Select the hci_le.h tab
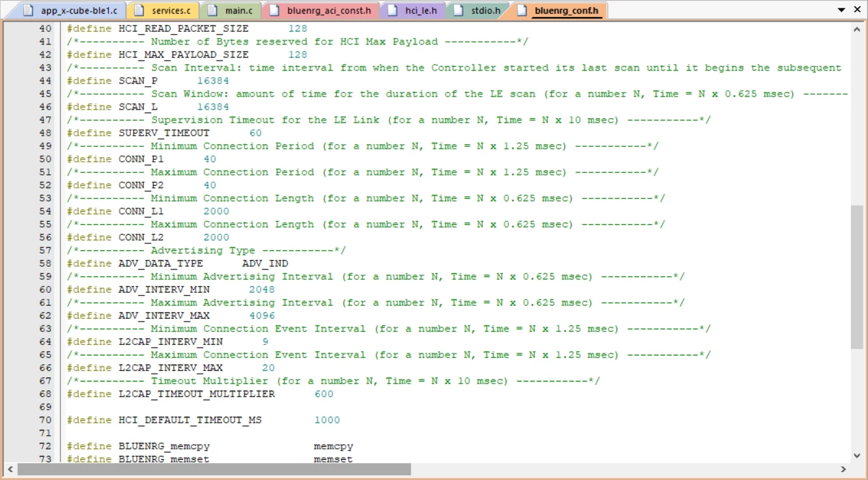 [x=414, y=10]
